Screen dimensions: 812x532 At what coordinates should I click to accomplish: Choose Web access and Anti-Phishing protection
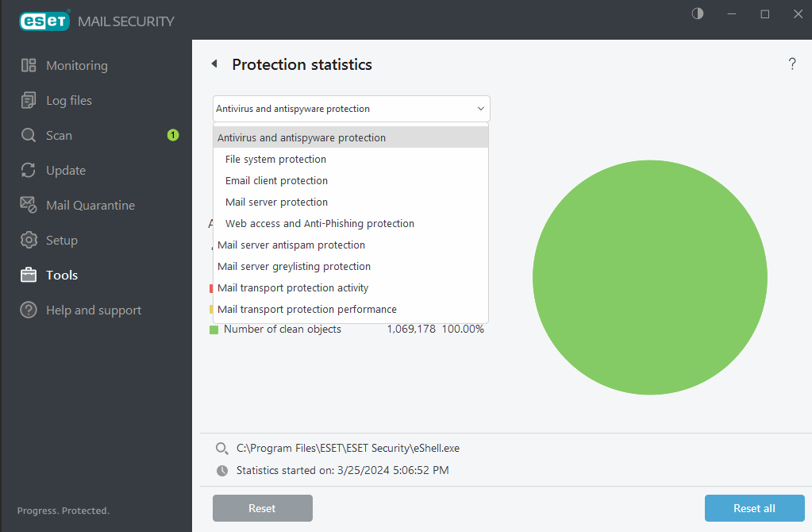tap(319, 223)
